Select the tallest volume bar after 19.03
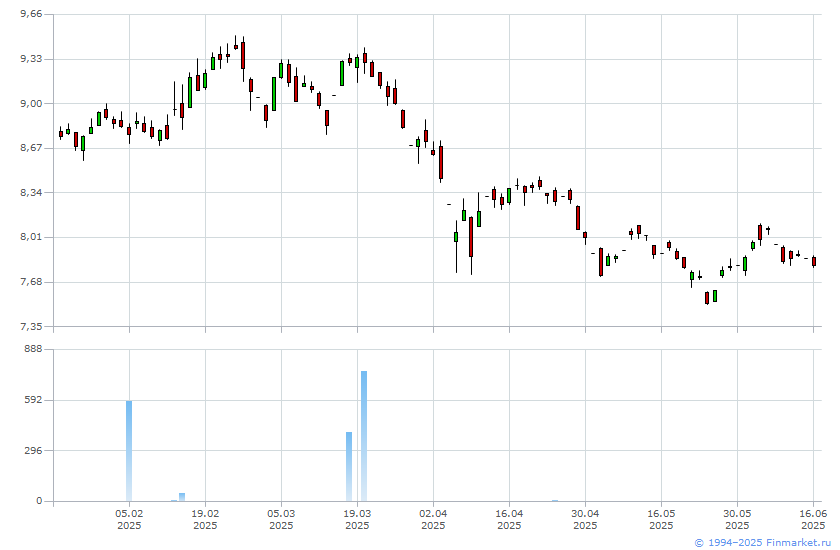The width and height of the screenshot is (840, 550). [364, 436]
